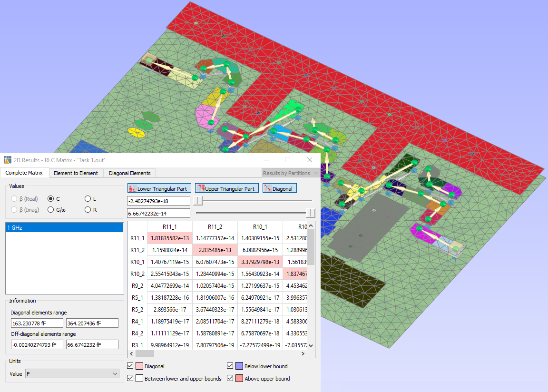Select the G/ω values radio button

point(51,210)
